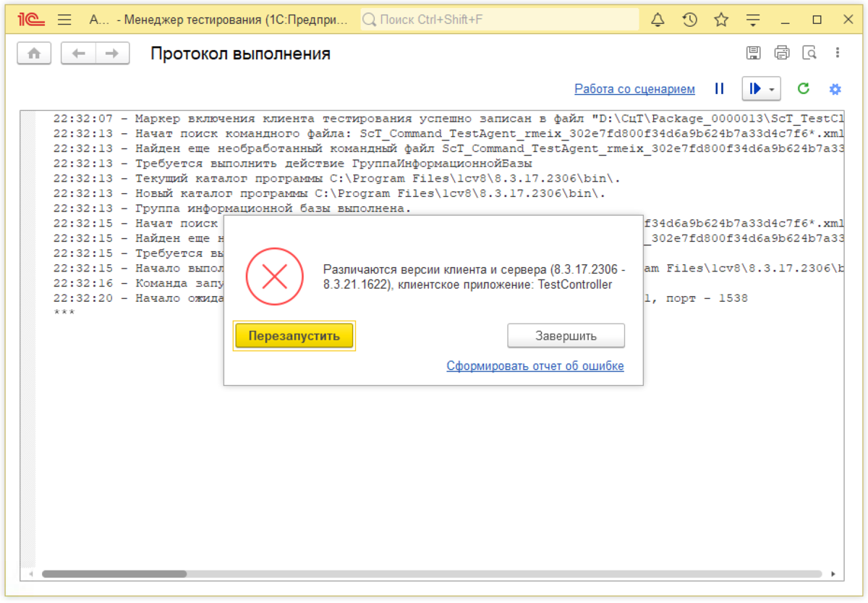Refresh the protocol with the green icon

[804, 88]
